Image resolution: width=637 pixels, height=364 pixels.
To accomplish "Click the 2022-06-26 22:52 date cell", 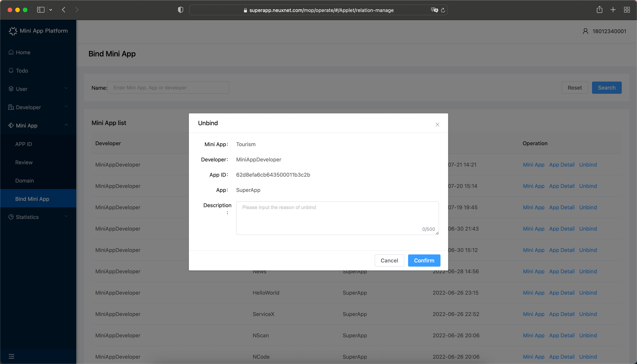I will 456,314.
